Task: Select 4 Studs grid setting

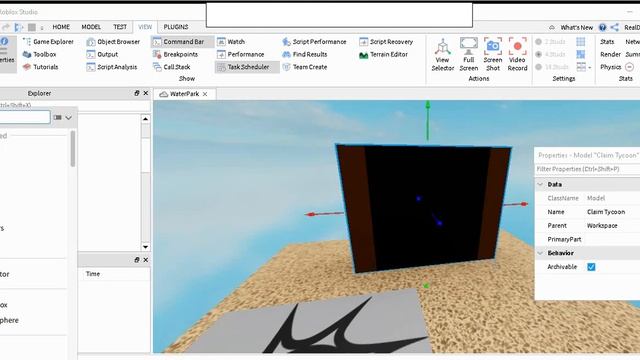Action: [x=550, y=54]
